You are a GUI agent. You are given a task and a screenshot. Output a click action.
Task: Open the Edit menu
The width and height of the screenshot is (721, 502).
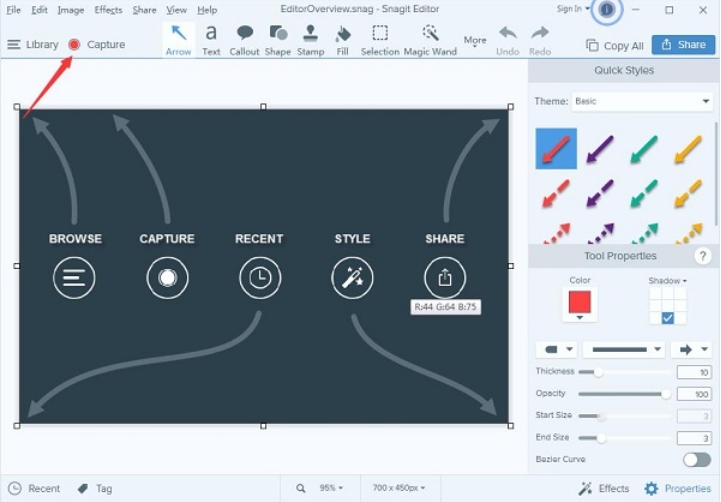point(40,10)
